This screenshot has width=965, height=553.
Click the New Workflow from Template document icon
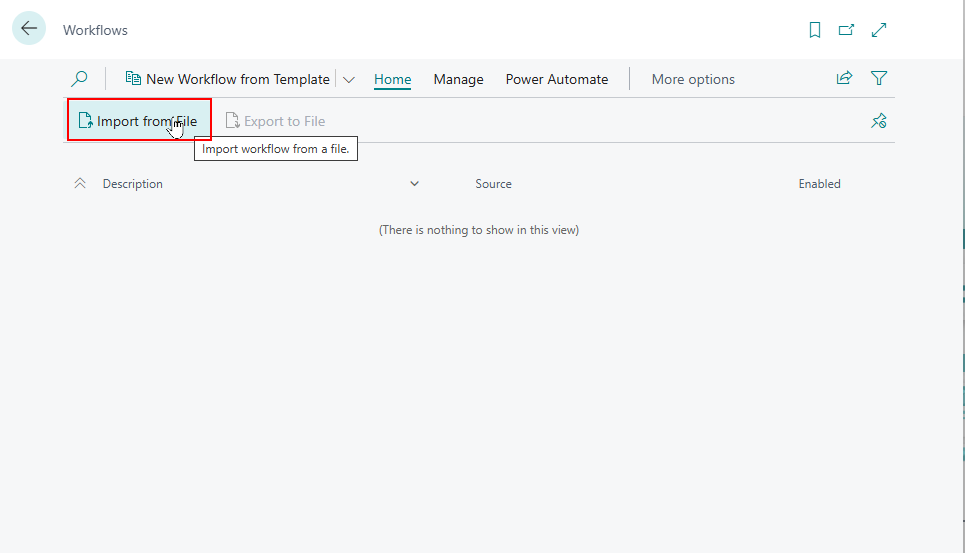(x=133, y=79)
